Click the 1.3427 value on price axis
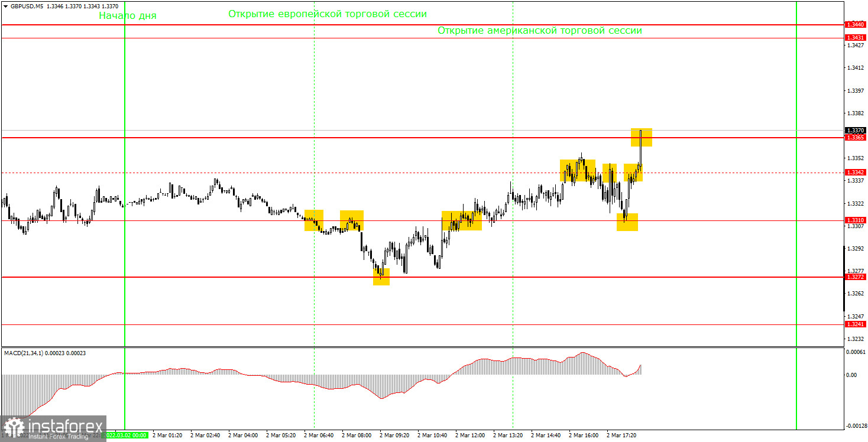Image resolution: width=868 pixels, height=442 pixels. [x=856, y=45]
